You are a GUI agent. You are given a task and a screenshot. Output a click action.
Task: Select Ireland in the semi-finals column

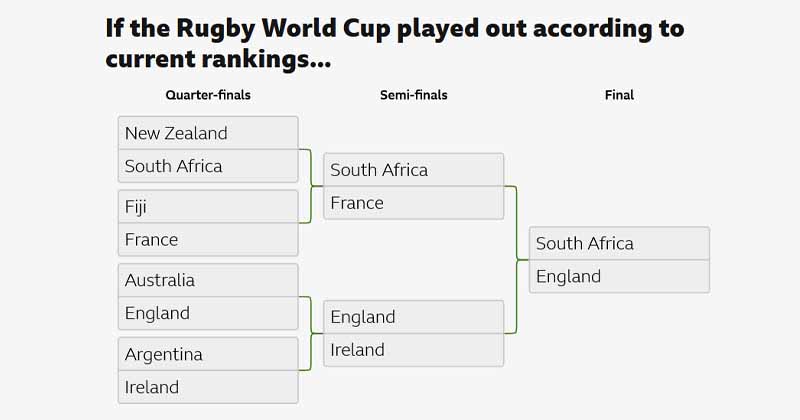tap(413, 350)
